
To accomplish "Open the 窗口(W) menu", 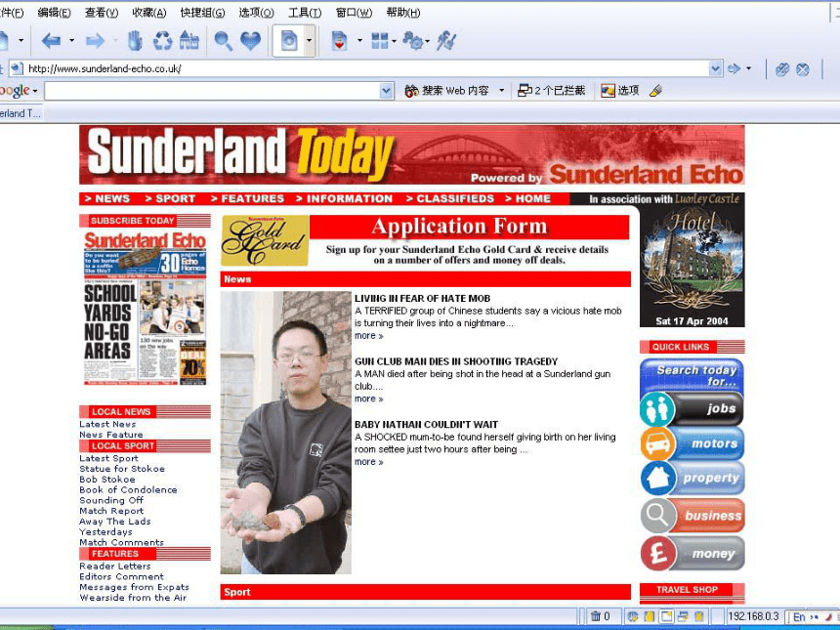I will [x=354, y=13].
